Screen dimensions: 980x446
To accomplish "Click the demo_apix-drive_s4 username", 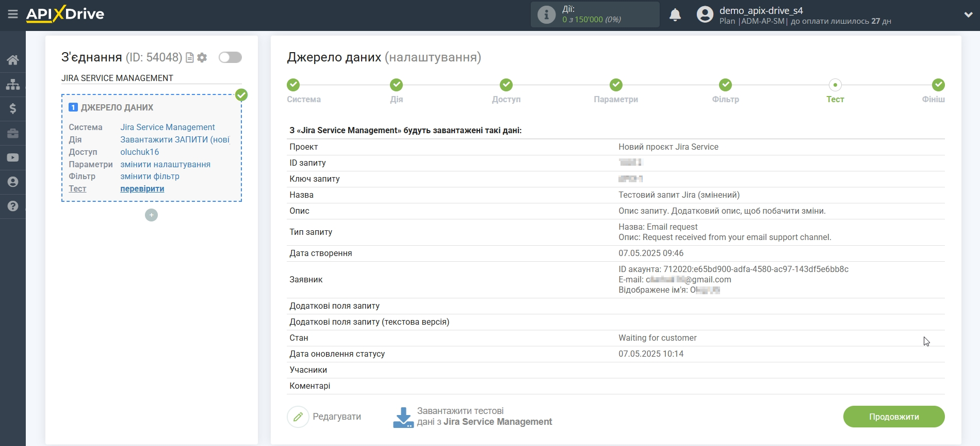I will pos(761,10).
